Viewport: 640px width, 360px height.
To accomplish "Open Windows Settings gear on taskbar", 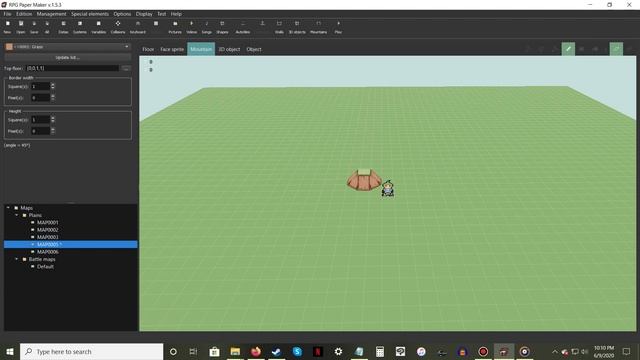I will coord(338,351).
